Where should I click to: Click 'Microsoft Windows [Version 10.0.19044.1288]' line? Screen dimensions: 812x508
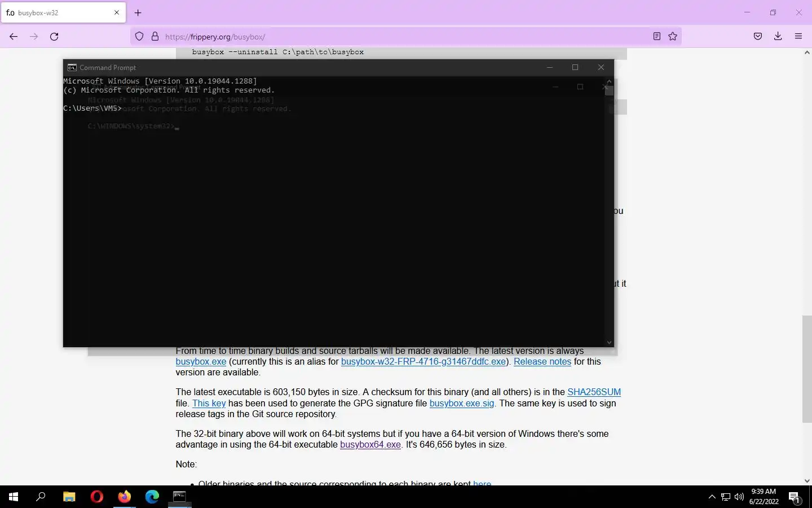point(160,81)
